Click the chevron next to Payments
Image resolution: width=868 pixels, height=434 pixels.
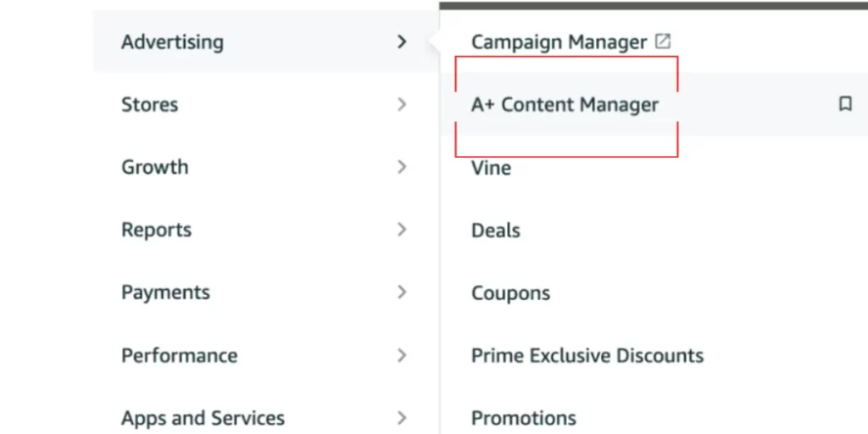coord(402,292)
